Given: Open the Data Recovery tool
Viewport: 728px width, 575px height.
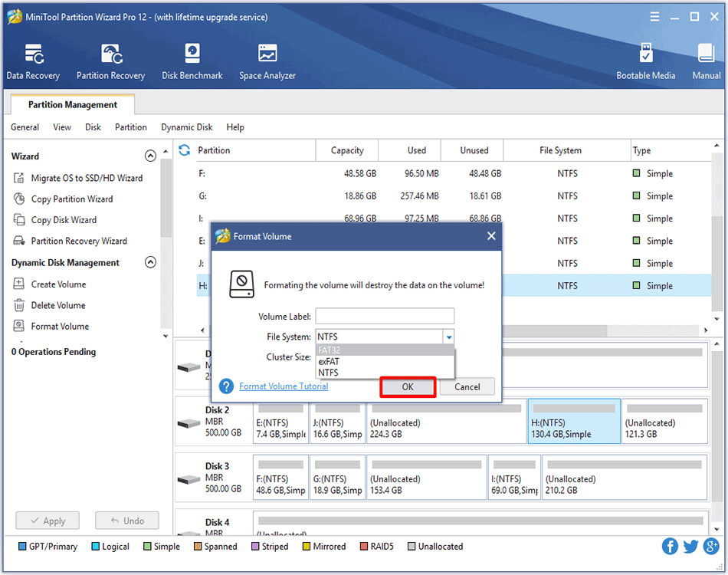Looking at the screenshot, I should click(33, 61).
